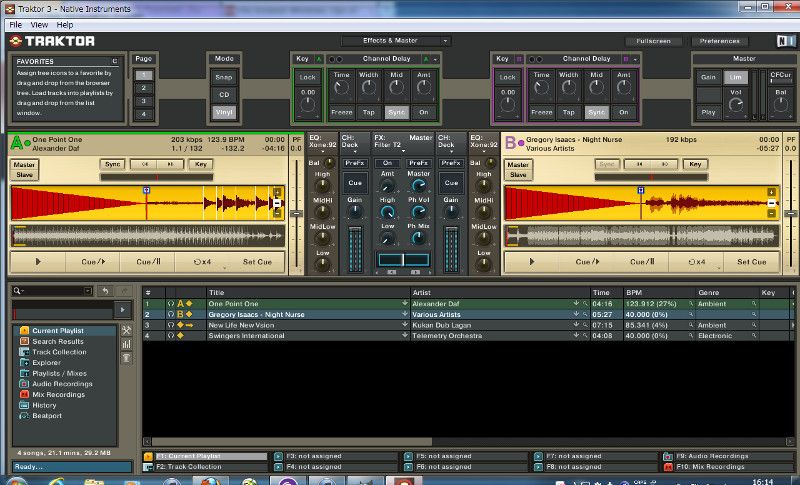Open the Beatport store icon
Screen dimensions: 800x485
coord(24,416)
